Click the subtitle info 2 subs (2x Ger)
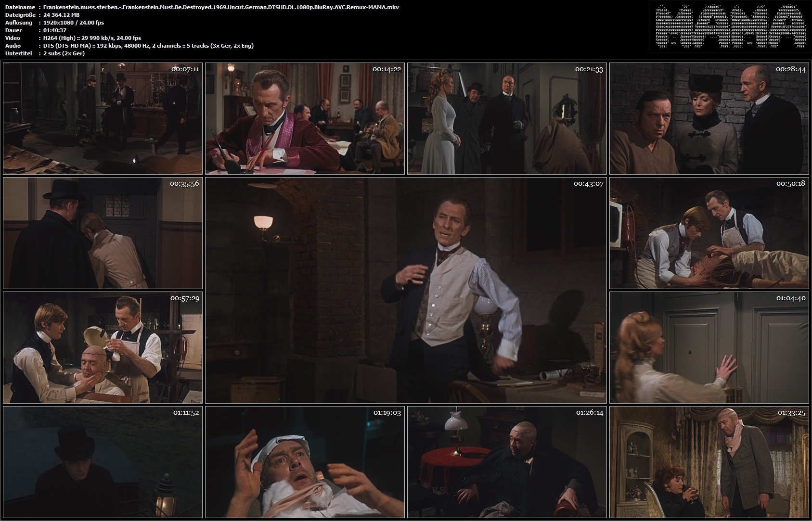This screenshot has height=521, width=812. (x=64, y=53)
